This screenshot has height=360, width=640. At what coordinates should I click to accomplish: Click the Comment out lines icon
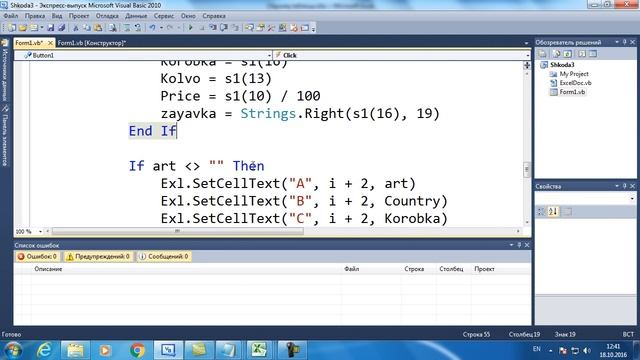[127, 28]
